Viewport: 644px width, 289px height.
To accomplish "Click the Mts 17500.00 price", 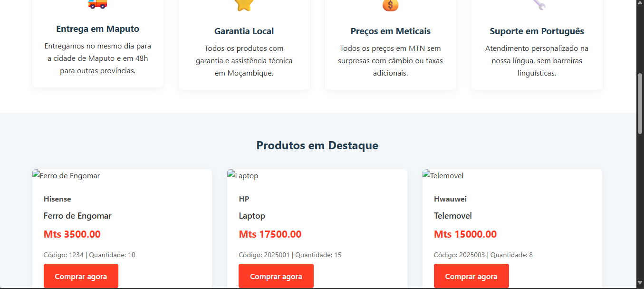I will tap(270, 234).
